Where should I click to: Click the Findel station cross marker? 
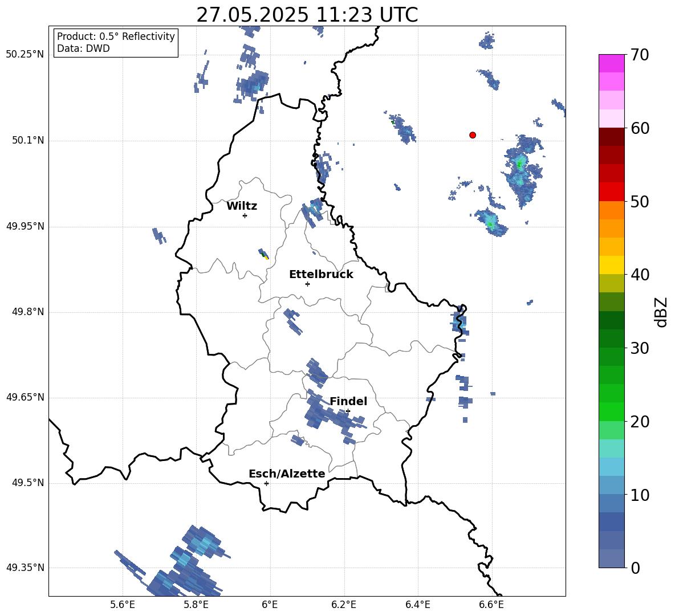[348, 411]
